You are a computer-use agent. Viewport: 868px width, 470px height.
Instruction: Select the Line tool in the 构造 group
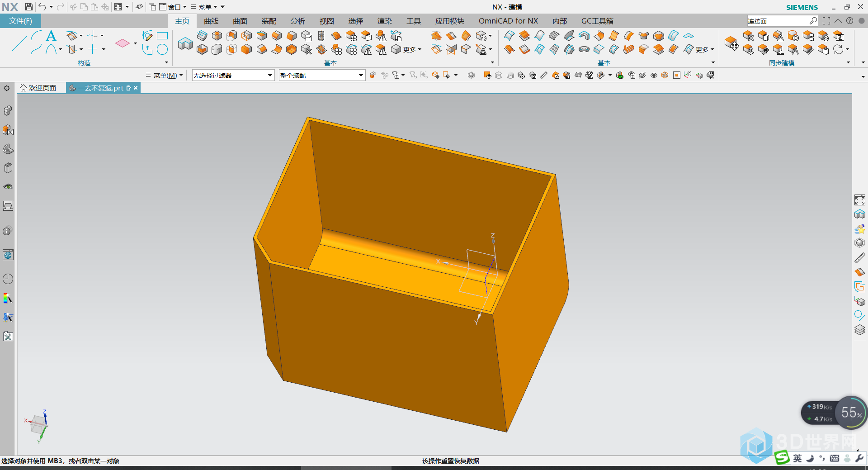pyautogui.click(x=19, y=43)
